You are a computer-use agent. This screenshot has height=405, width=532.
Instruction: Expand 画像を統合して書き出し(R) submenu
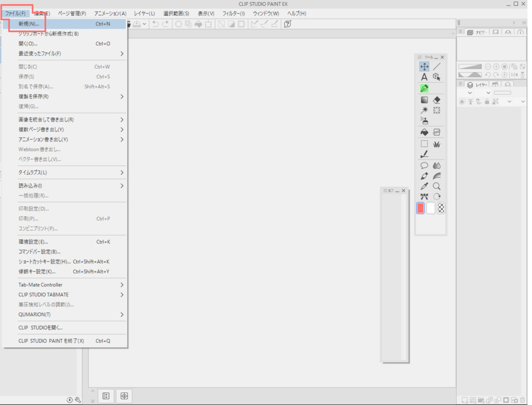coord(64,120)
